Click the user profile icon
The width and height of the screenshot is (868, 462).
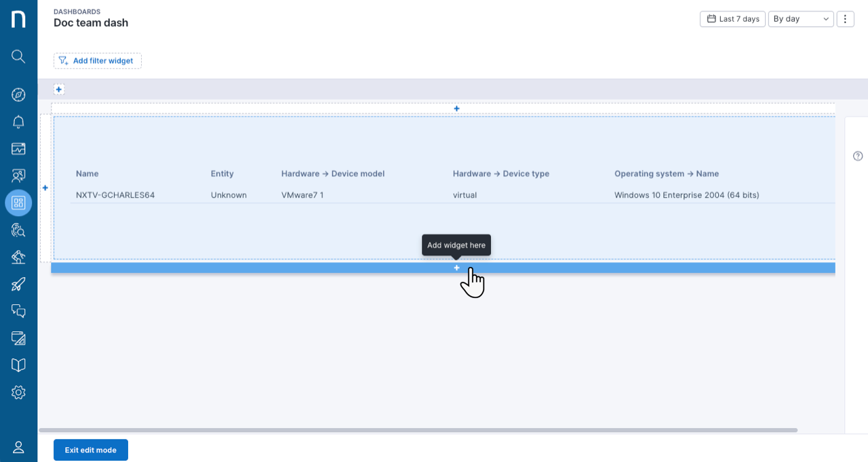(x=18, y=447)
